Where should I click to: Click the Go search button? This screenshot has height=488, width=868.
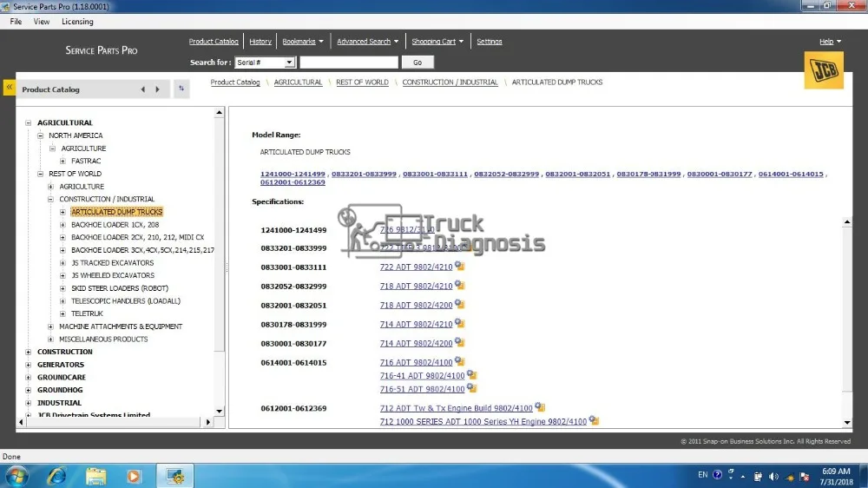[418, 63]
